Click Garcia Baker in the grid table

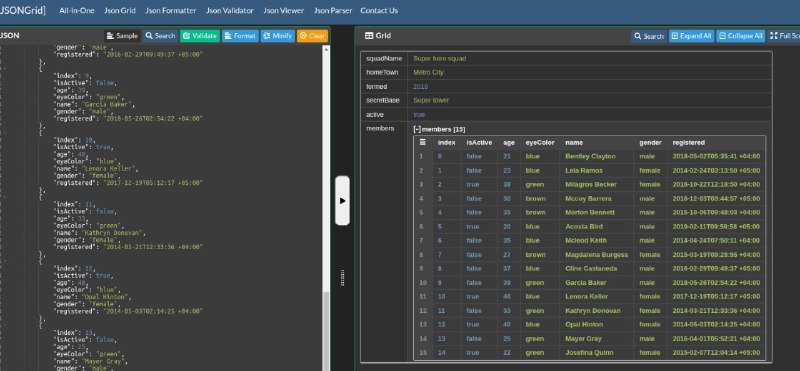click(x=586, y=283)
